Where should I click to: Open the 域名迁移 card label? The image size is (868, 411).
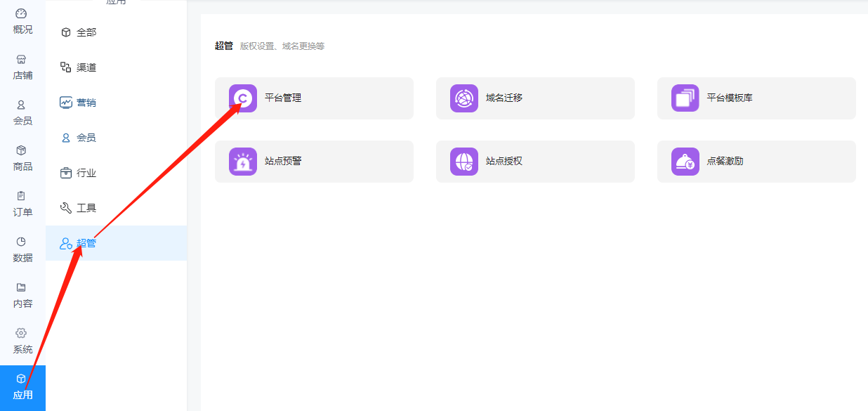pyautogui.click(x=504, y=98)
